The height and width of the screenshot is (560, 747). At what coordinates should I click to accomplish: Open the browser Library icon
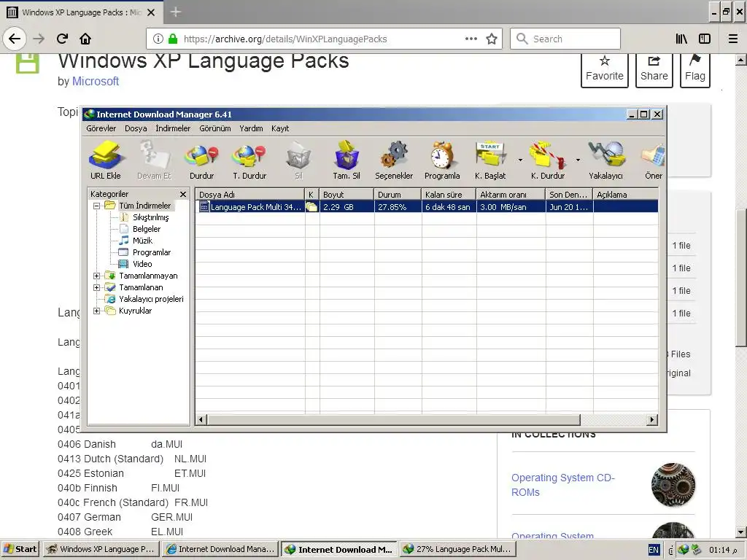[681, 39]
